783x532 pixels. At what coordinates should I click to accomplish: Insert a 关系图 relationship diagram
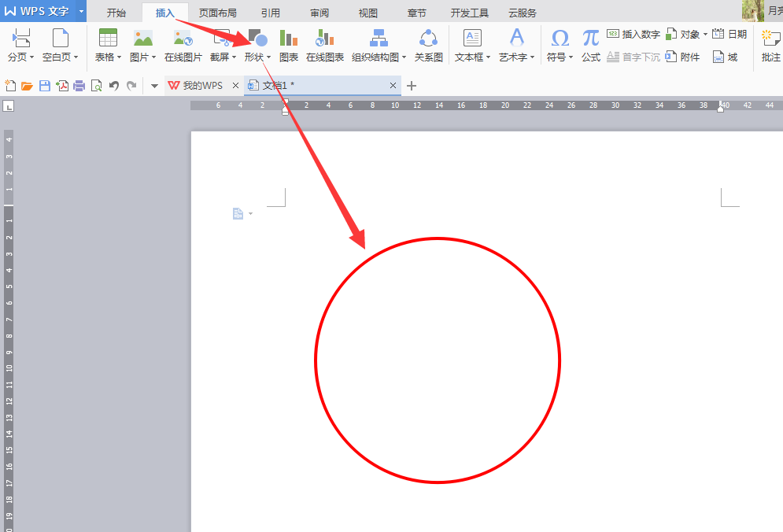tap(428, 45)
